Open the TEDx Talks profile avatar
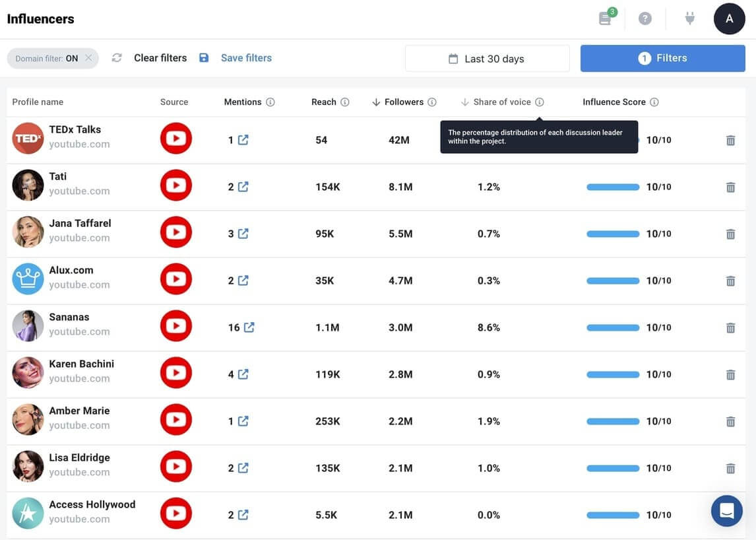 28,139
